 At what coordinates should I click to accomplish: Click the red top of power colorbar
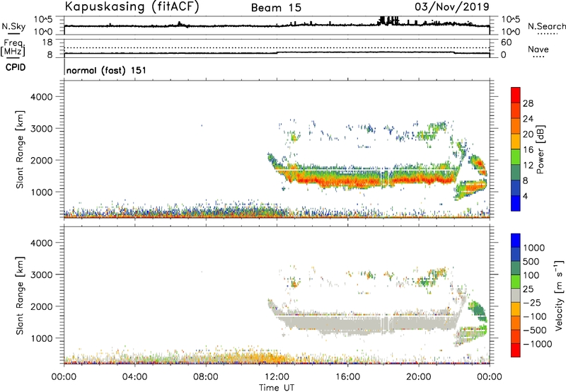[516, 95]
